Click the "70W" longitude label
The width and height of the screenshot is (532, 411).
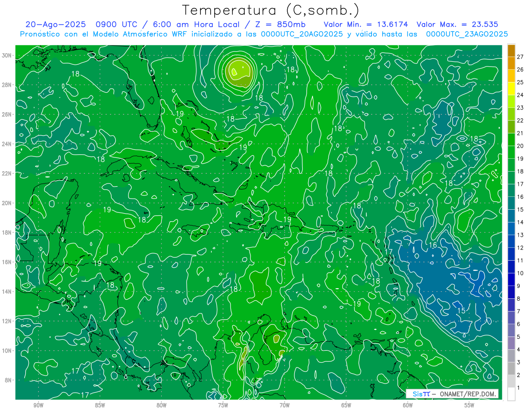[285, 405]
